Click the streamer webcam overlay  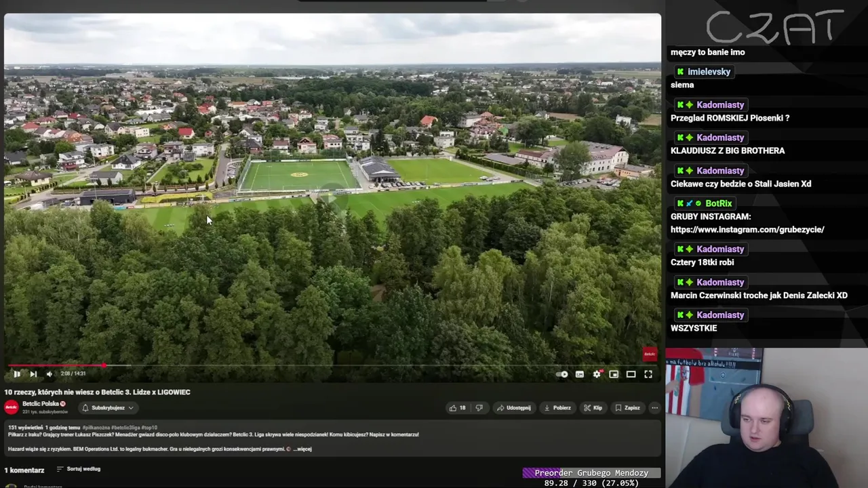766,418
